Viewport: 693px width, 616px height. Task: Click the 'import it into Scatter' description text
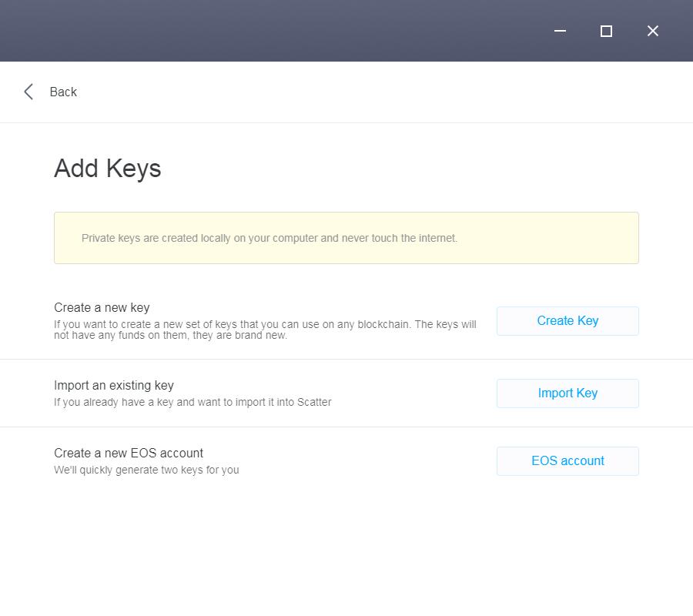[x=192, y=402]
